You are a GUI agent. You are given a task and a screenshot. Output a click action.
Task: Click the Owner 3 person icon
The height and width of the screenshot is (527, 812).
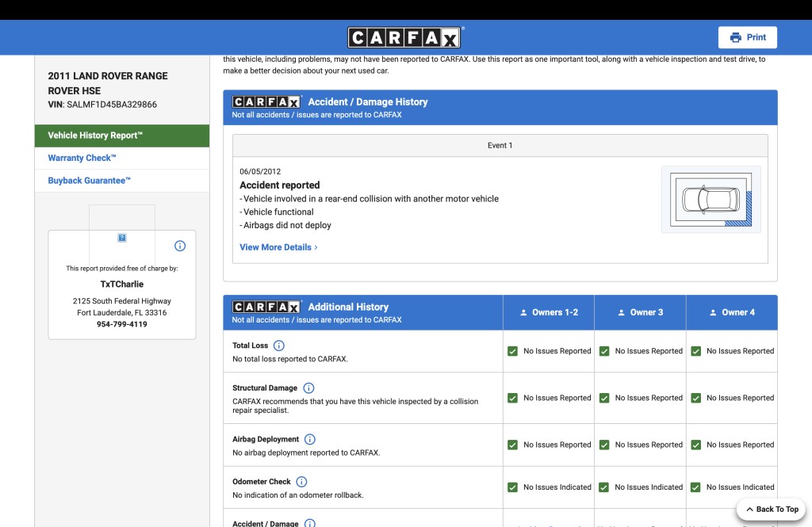point(622,312)
